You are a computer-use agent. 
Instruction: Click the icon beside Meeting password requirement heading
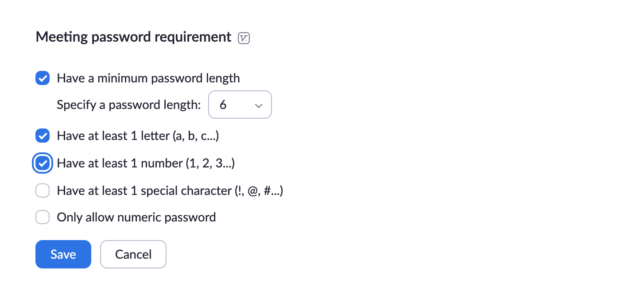244,38
